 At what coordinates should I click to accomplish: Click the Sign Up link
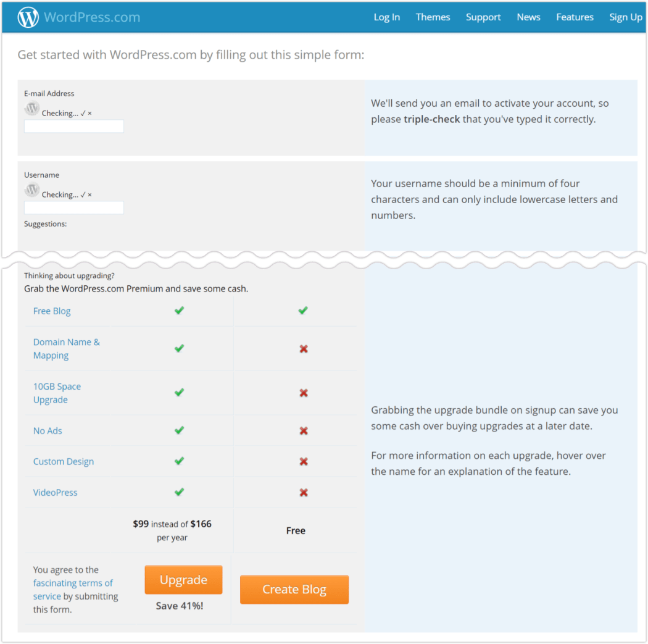(626, 17)
